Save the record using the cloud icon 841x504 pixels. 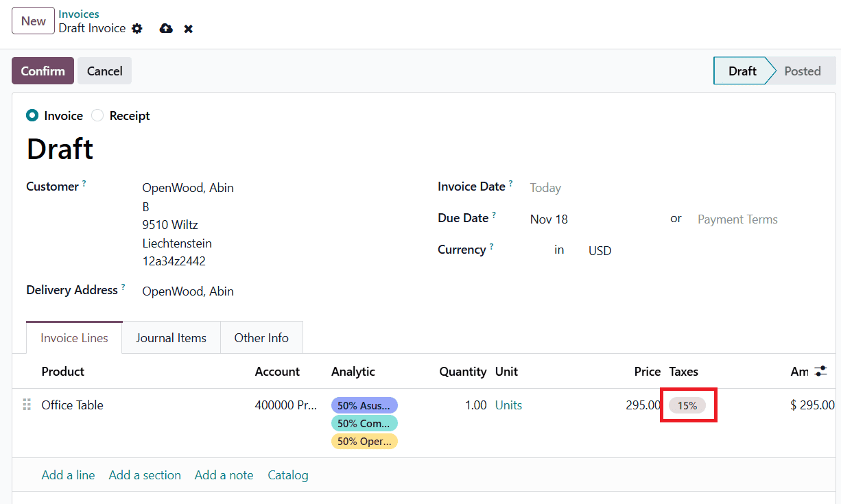[x=165, y=29]
